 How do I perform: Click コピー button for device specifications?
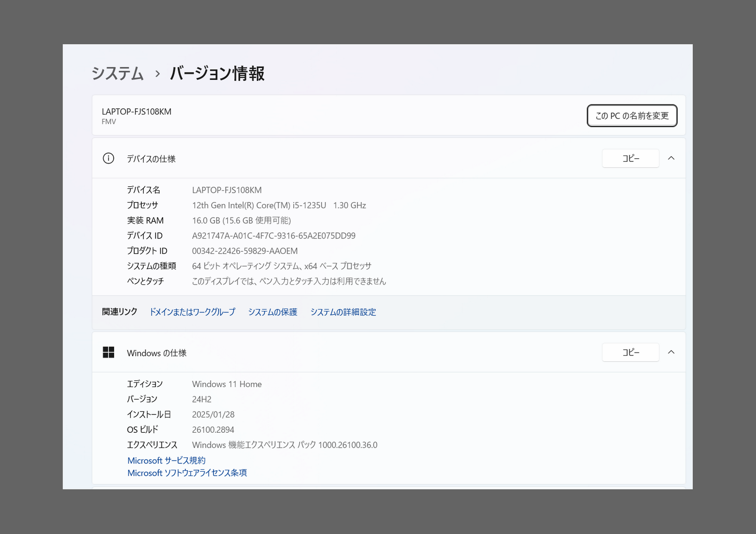[630, 158]
